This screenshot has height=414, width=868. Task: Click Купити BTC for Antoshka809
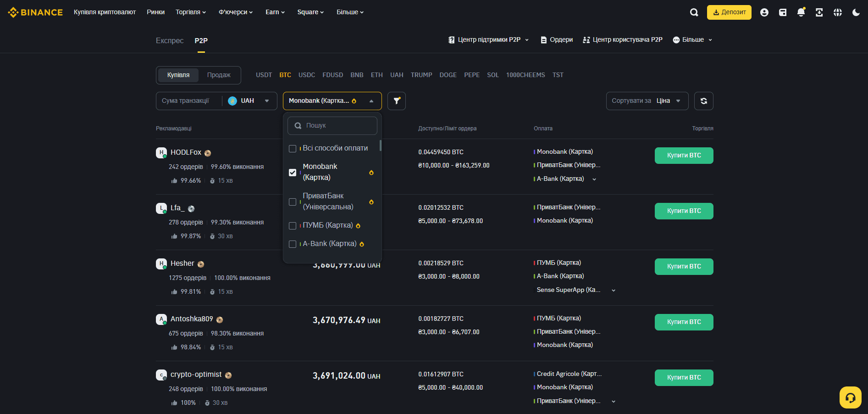tap(684, 322)
